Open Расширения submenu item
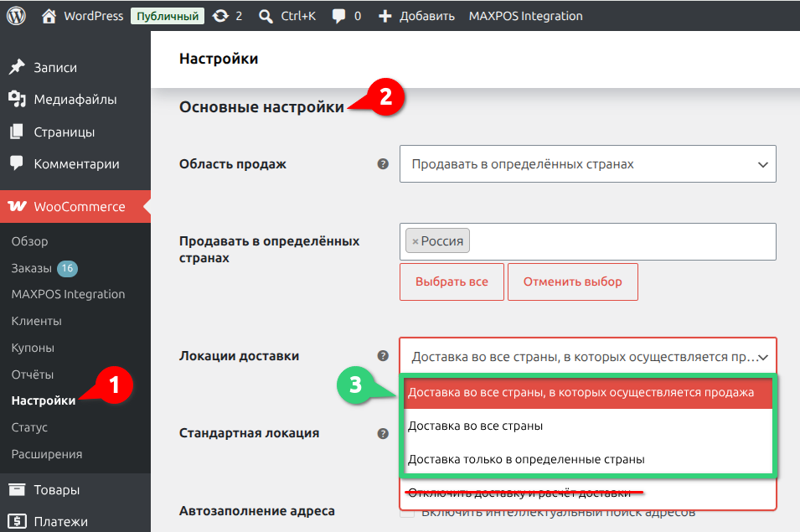This screenshot has height=532, width=800. pyautogui.click(x=46, y=454)
